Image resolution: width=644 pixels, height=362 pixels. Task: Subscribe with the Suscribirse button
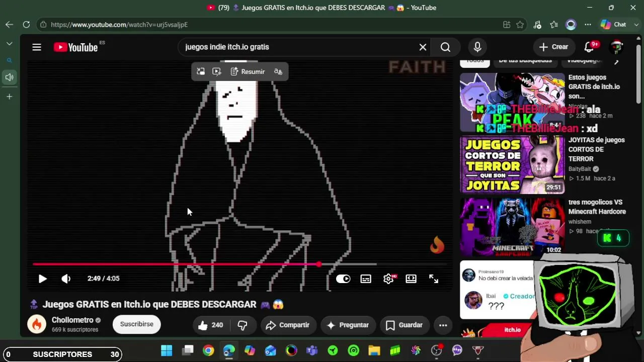(x=136, y=324)
